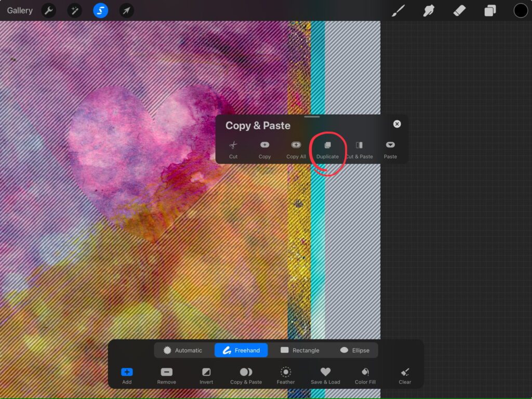The image size is (532, 399).
Task: Enable Remove from selection
Action: point(166,376)
